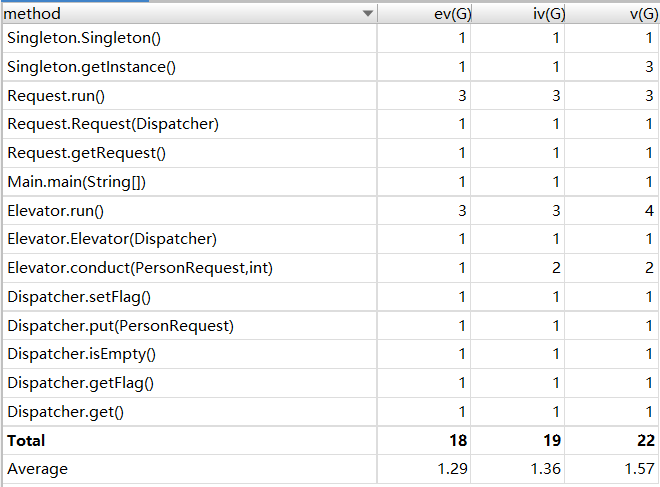Click the iv(G) value 2 for Elevator.conduct
Screen dimensions: 660x487
(x=556, y=268)
